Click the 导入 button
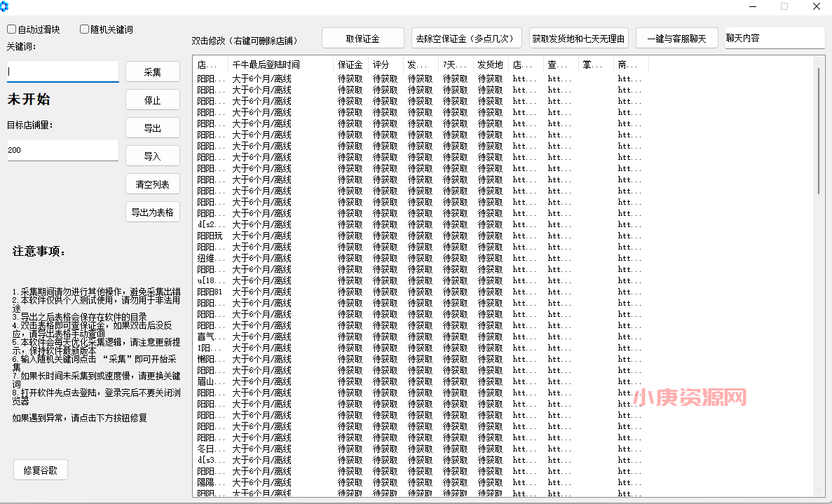Image resolution: width=832 pixels, height=504 pixels. pyautogui.click(x=152, y=155)
